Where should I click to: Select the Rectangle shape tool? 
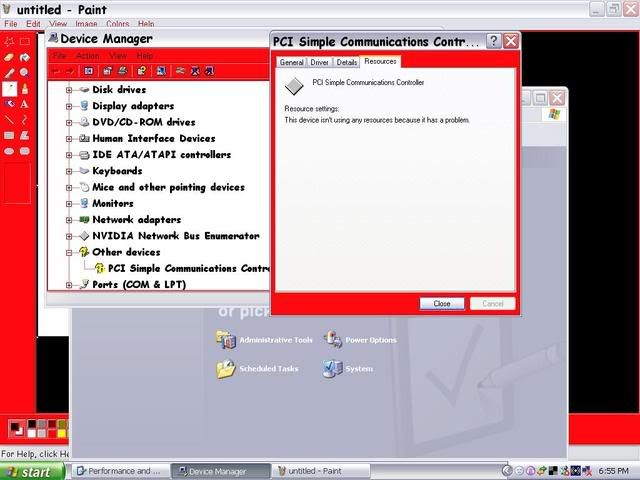[x=9, y=135]
